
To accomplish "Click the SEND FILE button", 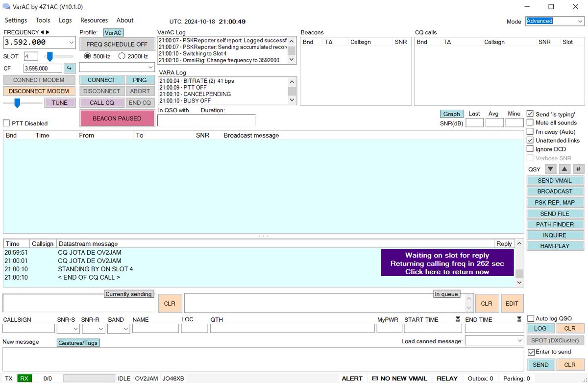I will click(555, 214).
